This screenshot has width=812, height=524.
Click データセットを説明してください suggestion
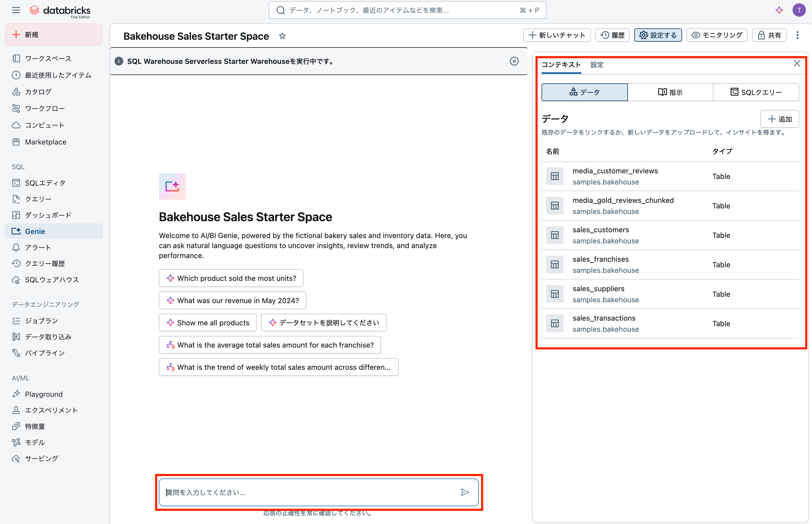tap(323, 323)
